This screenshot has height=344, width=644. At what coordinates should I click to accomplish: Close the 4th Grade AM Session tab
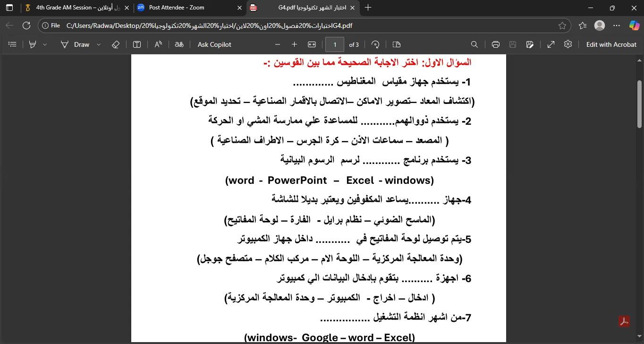click(127, 8)
